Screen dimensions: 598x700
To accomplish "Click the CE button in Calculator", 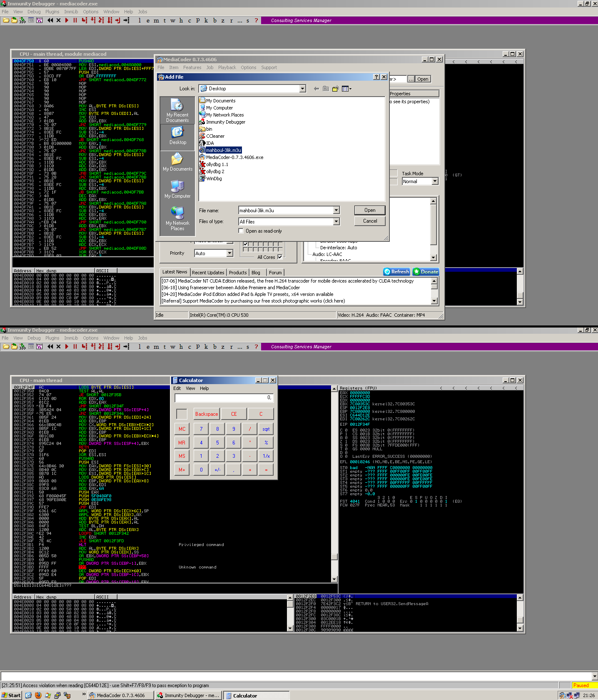I will (x=234, y=414).
